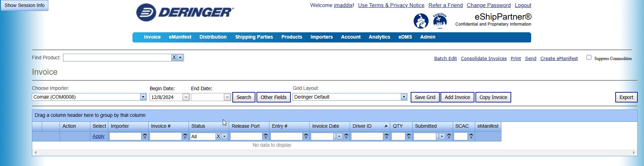Click the Driver ID column filter icon
Screen dimensions: 644x166
click(x=386, y=136)
